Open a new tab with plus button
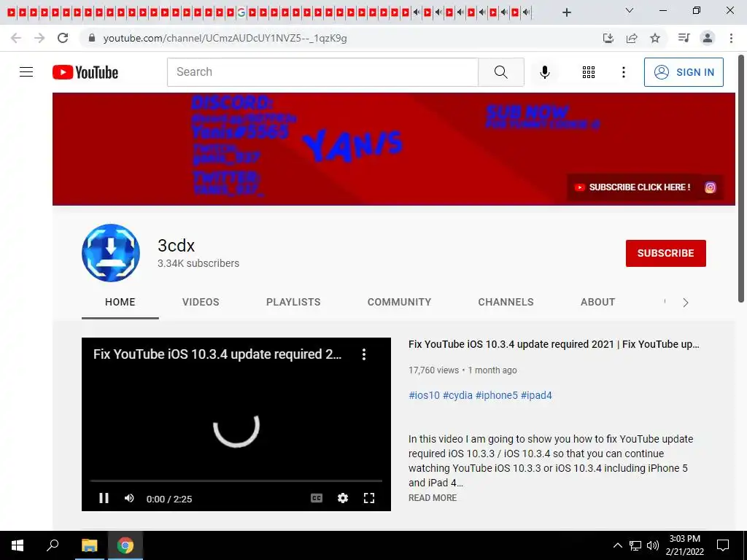The image size is (747, 560). (x=566, y=12)
